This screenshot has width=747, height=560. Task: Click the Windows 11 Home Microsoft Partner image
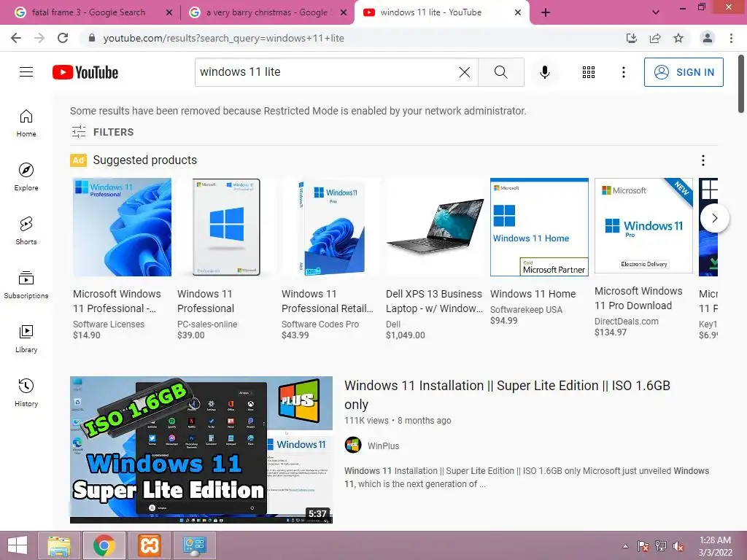(539, 227)
